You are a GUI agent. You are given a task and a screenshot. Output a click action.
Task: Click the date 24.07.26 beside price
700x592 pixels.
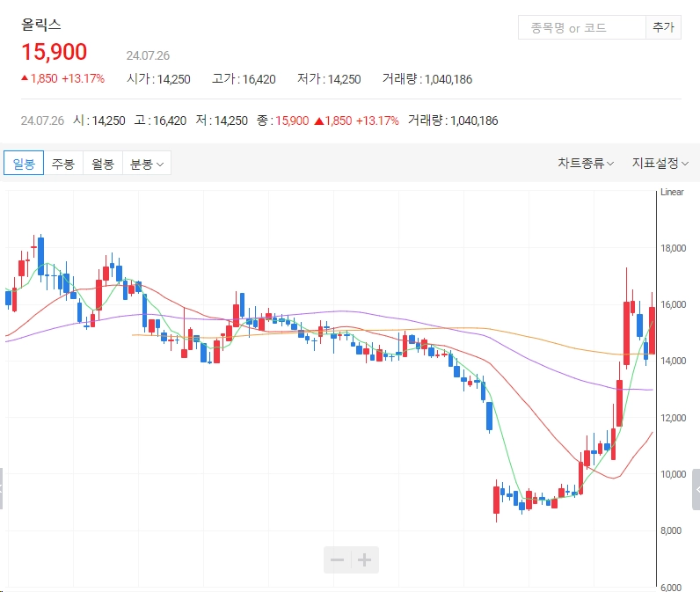click(148, 55)
